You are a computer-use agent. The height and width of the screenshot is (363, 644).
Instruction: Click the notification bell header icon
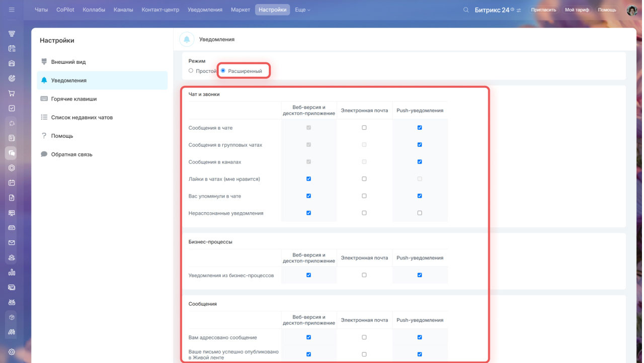187,39
